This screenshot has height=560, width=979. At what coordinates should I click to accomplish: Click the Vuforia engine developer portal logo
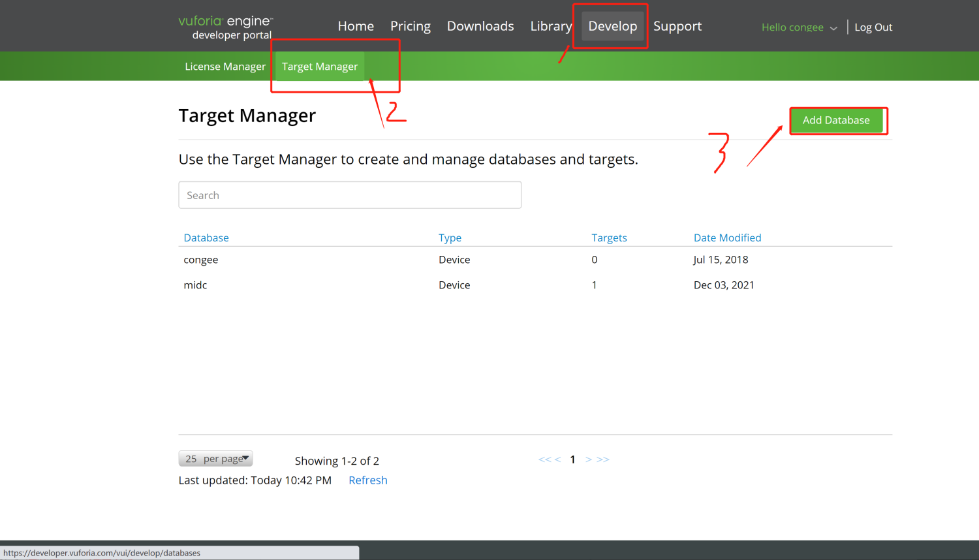pyautogui.click(x=226, y=27)
